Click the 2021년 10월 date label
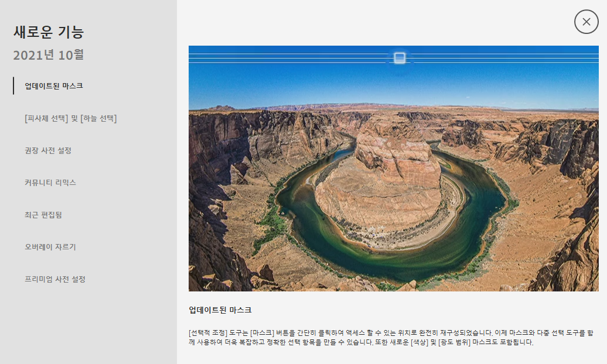607x364 pixels. [49, 55]
